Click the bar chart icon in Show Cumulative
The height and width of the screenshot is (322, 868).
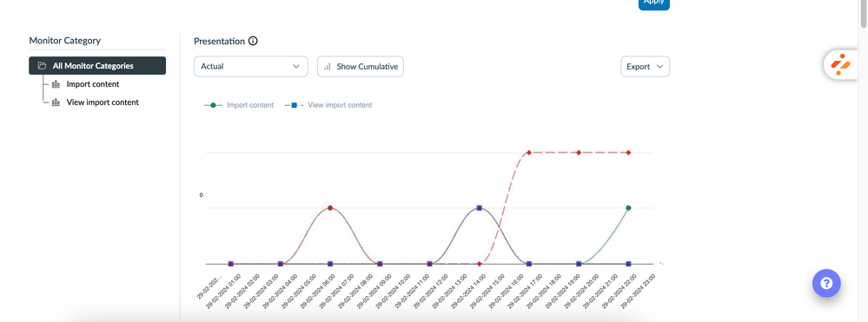pyautogui.click(x=328, y=66)
